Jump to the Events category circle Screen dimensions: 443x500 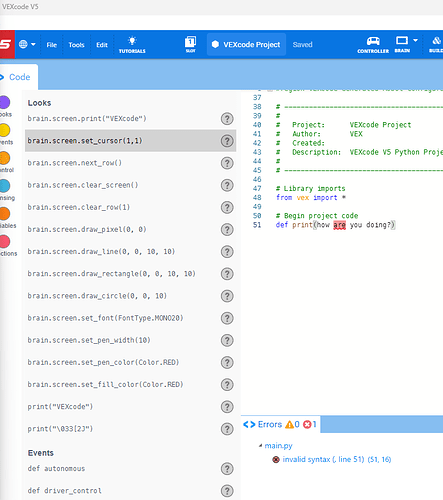click(5, 130)
